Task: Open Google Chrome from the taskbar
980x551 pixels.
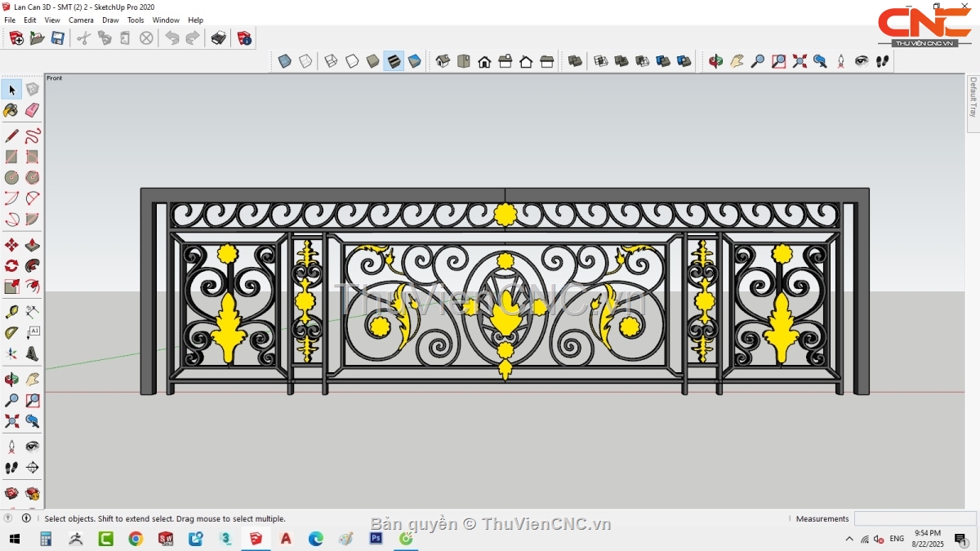Action: [x=136, y=539]
